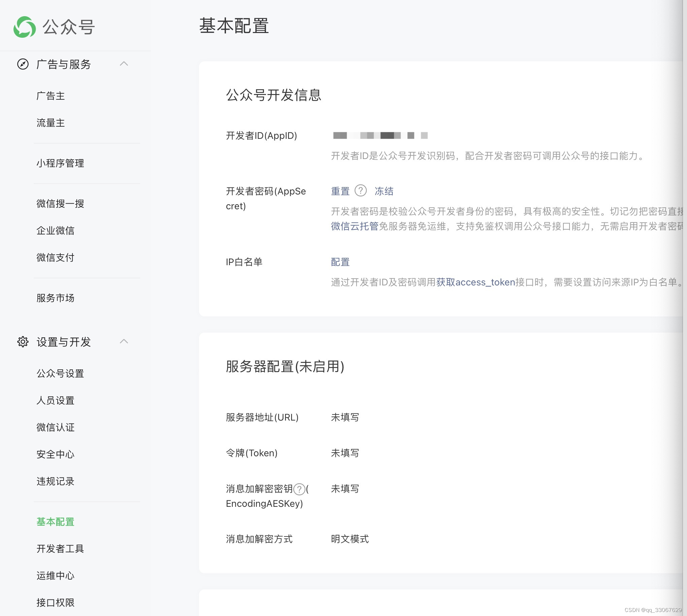687x616 pixels.
Task: Click the gear icon beside 设置与开发
Action: [23, 342]
